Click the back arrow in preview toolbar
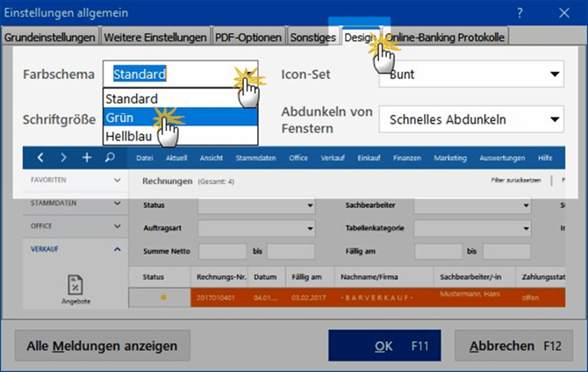 click(40, 158)
